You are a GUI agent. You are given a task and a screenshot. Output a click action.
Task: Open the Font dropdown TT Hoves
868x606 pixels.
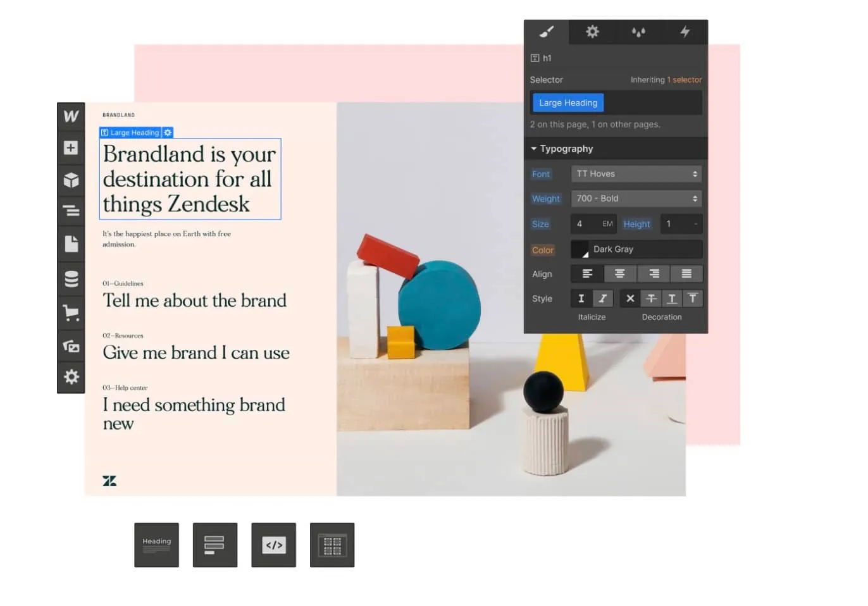point(636,174)
